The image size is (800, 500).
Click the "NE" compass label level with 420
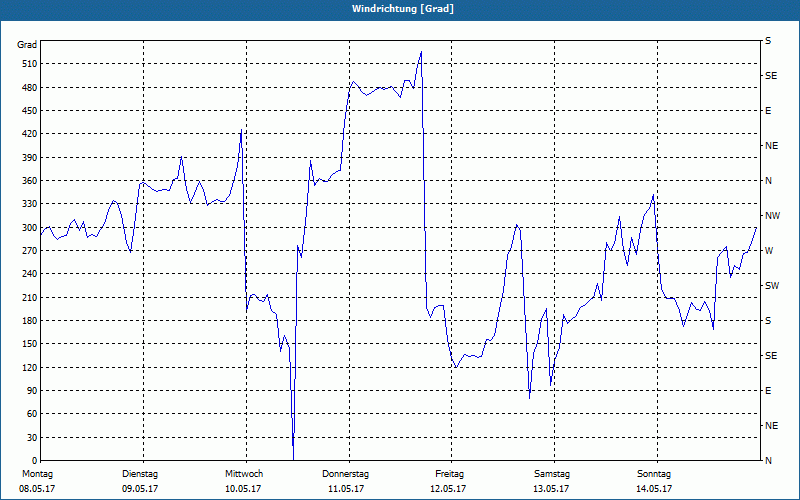click(772, 146)
